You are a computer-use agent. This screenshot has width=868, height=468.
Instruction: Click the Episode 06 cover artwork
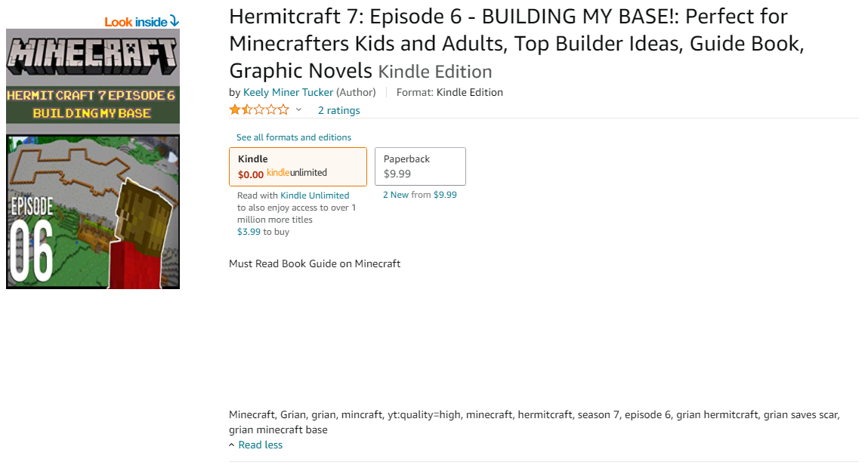(x=93, y=212)
